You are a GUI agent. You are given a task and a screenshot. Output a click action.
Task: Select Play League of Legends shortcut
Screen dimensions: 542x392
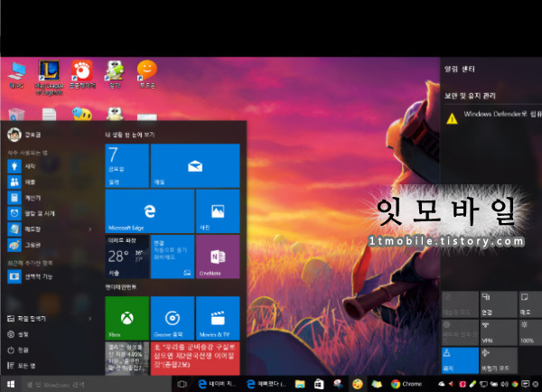pos(49,78)
